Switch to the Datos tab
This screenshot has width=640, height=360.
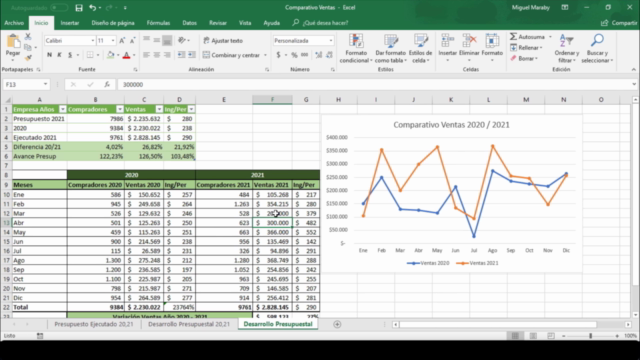tap(189, 23)
